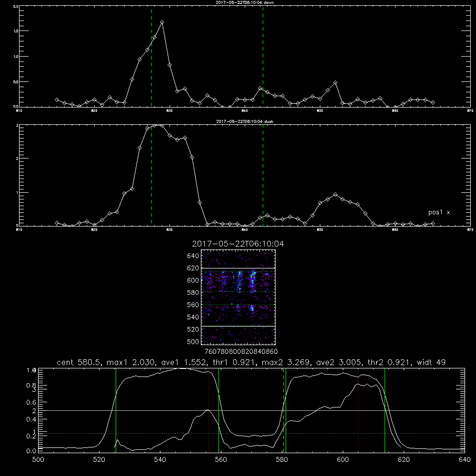
Task: Click bottom plot x-axis label 600
Action: [343, 460]
